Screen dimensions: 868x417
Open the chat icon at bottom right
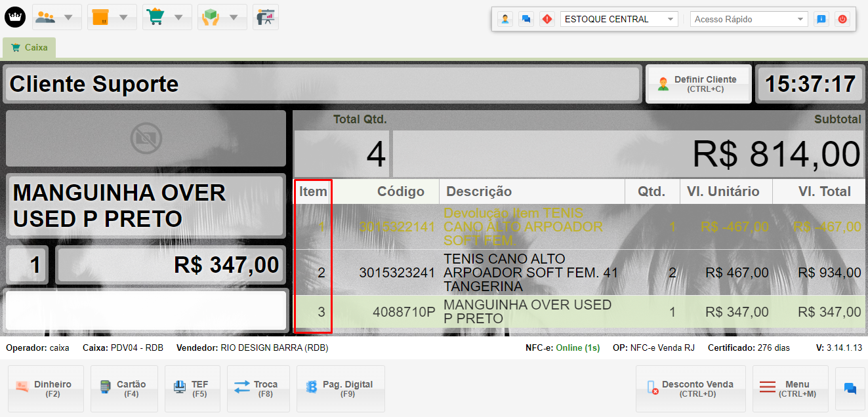pyautogui.click(x=850, y=389)
